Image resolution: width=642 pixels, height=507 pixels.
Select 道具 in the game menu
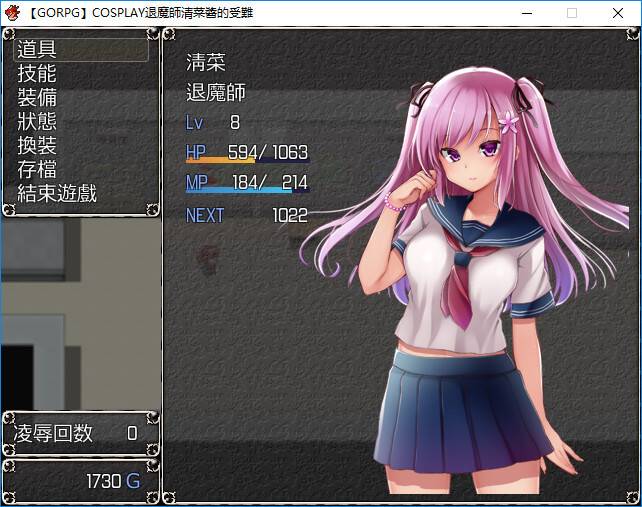coord(37,50)
